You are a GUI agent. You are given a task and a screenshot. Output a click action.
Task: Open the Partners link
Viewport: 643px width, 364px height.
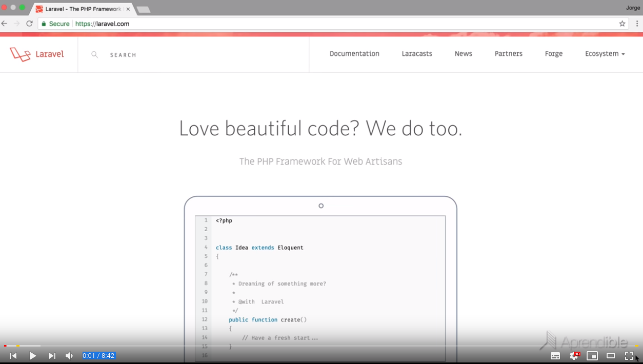coord(509,54)
